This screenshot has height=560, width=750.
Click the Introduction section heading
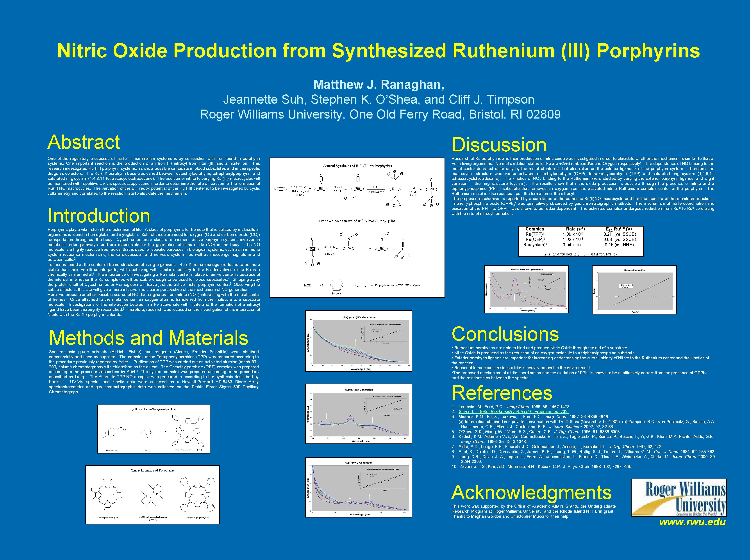tap(99, 215)
